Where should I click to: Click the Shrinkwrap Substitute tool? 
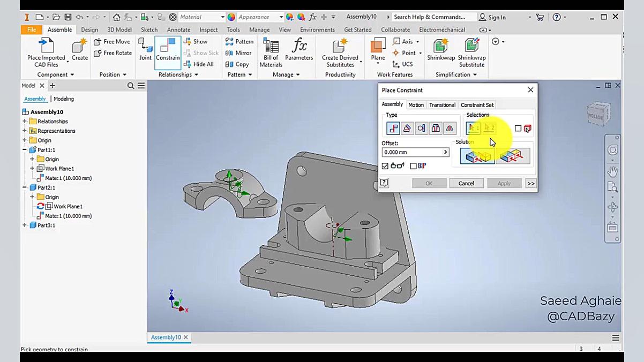[x=472, y=52]
